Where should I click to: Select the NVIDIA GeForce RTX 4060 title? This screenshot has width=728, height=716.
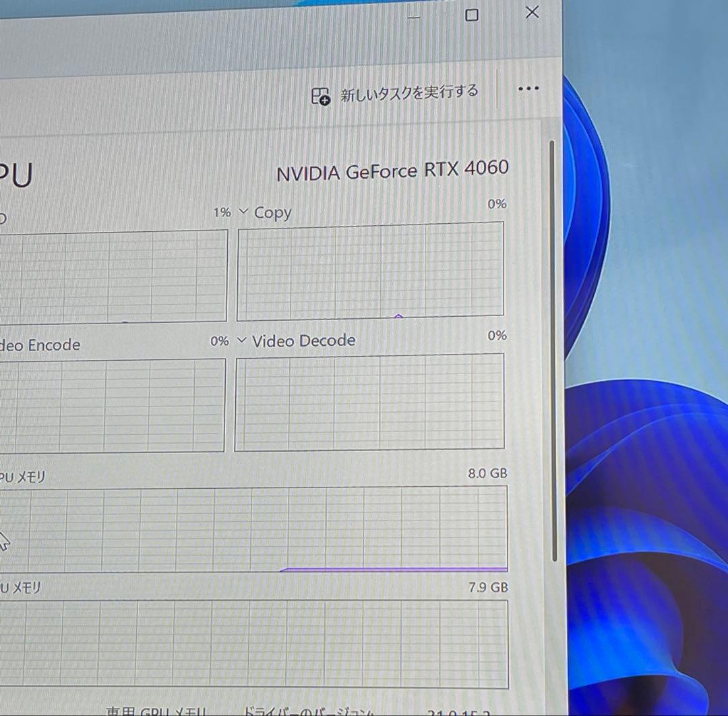pyautogui.click(x=394, y=171)
